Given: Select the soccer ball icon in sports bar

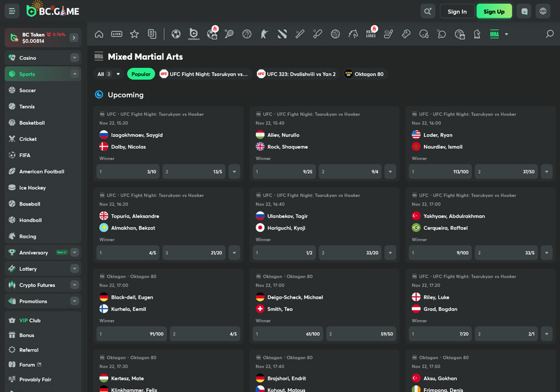Looking at the screenshot, I should click(x=176, y=34).
